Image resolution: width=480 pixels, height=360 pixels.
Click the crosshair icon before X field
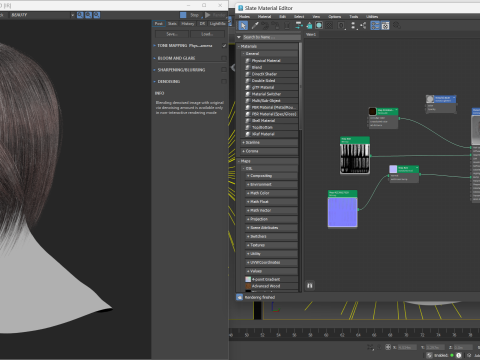pos(388,347)
